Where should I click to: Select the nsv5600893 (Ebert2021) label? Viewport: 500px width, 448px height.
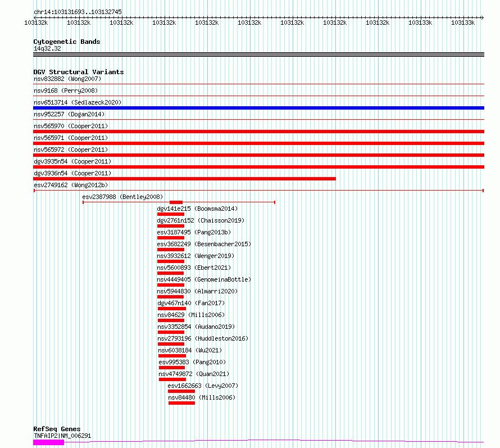tap(194, 268)
